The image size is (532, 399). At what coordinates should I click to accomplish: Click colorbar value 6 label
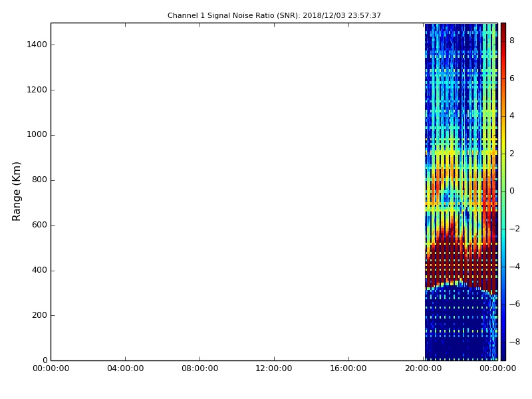pos(512,78)
